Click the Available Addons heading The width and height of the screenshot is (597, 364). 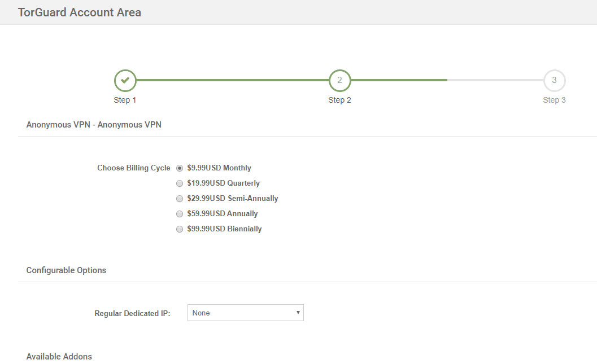(x=59, y=357)
